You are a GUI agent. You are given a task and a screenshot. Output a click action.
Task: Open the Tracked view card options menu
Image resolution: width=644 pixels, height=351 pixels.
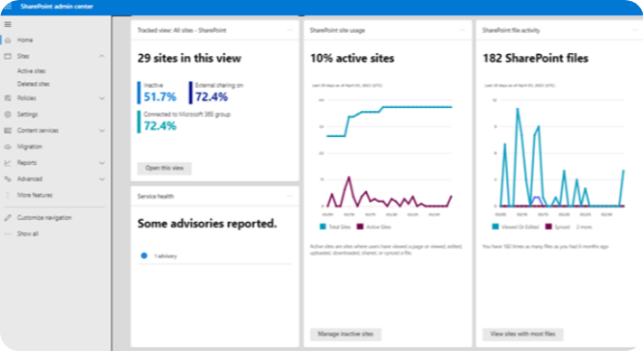pyautogui.click(x=290, y=30)
